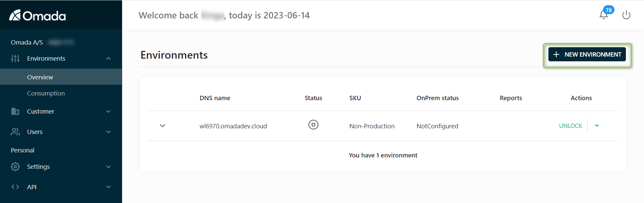Click the power logout icon
The width and height of the screenshot is (644, 203).
[626, 15]
